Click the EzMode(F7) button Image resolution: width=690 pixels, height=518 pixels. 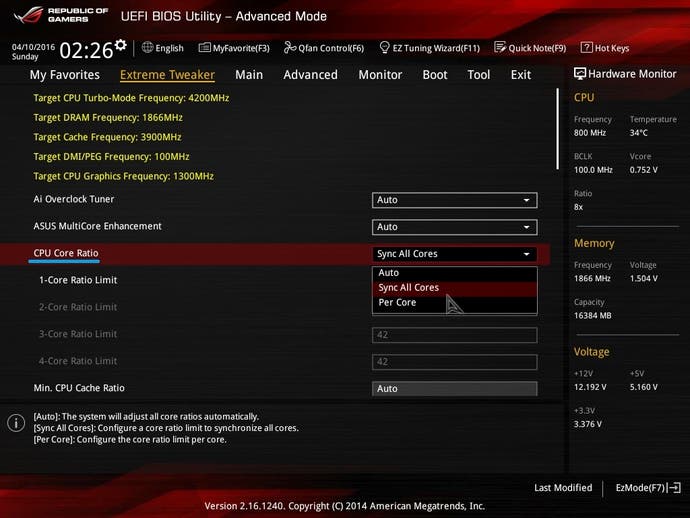648,488
